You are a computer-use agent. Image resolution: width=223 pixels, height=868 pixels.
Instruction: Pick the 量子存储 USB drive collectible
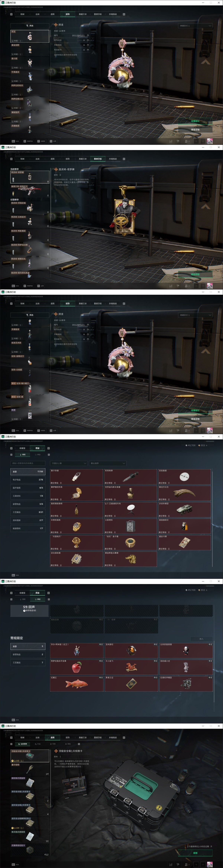(x=77, y=477)
